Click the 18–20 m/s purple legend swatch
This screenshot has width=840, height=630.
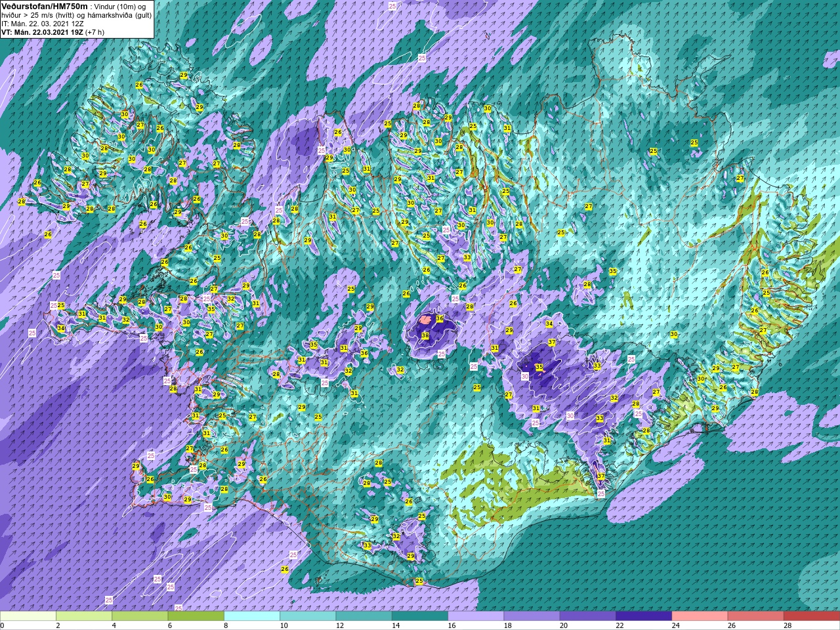click(x=532, y=616)
